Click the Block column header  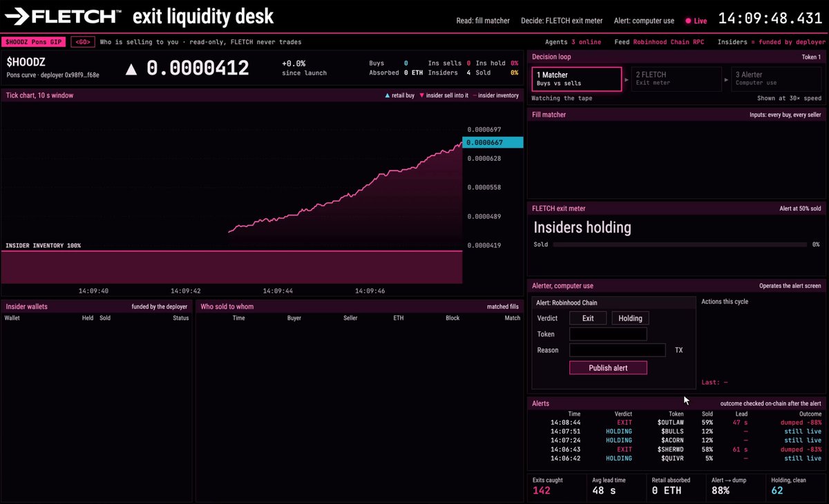(x=452, y=318)
